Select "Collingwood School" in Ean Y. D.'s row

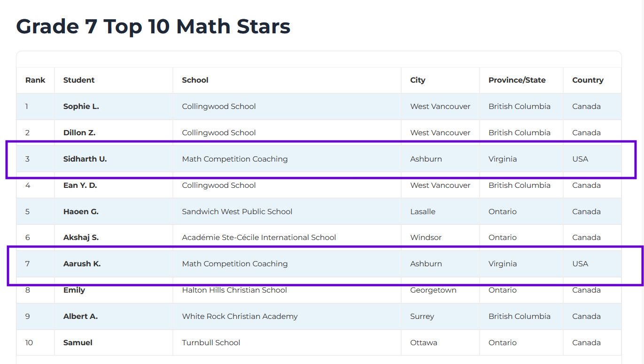(219, 185)
